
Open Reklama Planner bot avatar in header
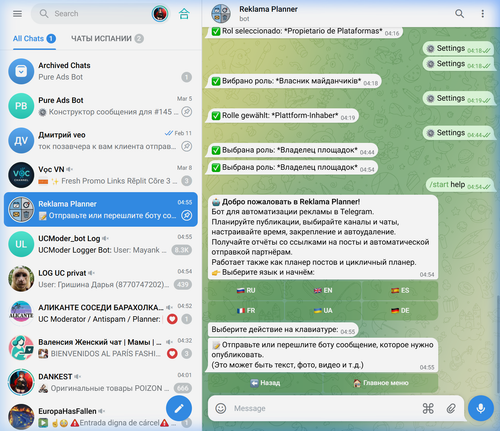point(221,14)
